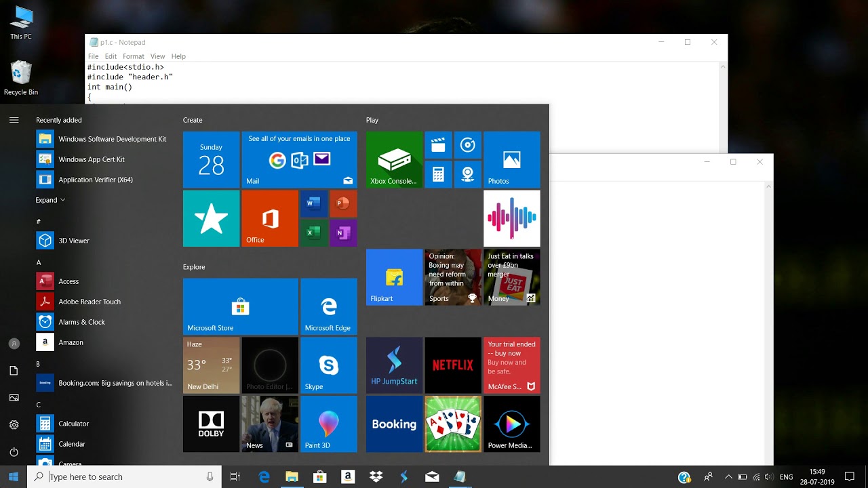Open the File menu in Notepad
The height and width of the screenshot is (488, 868).
(94, 56)
